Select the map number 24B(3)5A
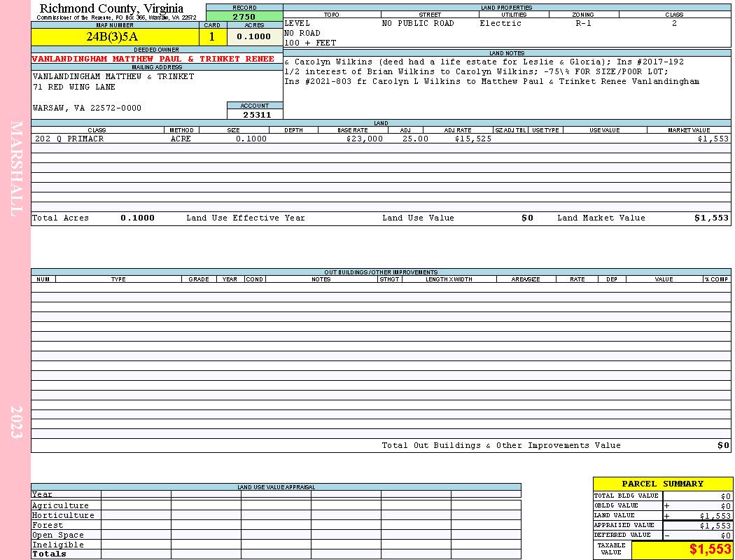 113,36
